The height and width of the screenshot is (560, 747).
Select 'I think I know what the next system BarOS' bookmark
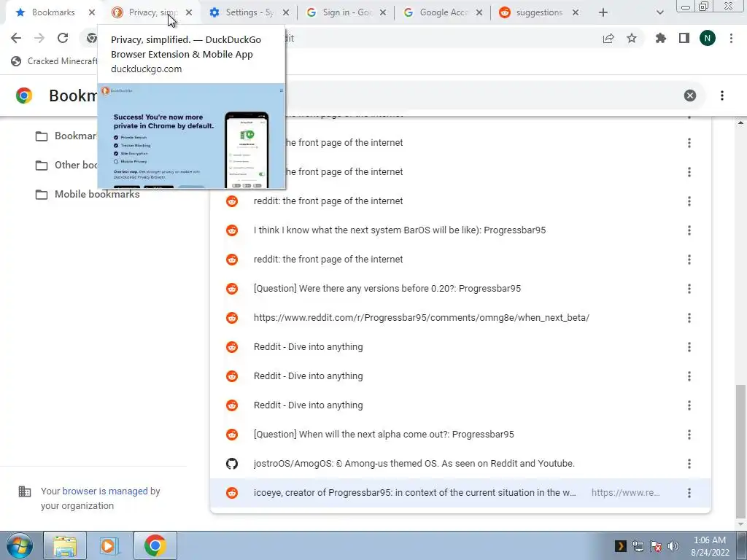point(460,230)
